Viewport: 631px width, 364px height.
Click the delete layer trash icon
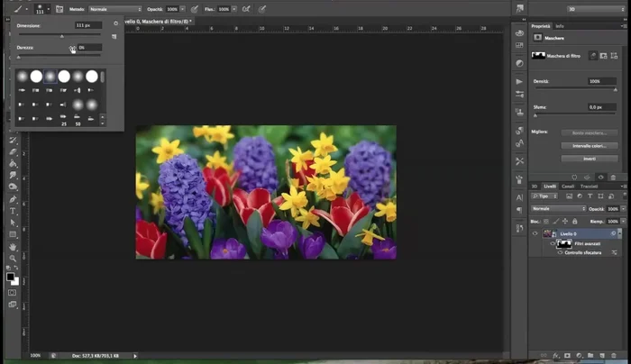tap(616, 355)
